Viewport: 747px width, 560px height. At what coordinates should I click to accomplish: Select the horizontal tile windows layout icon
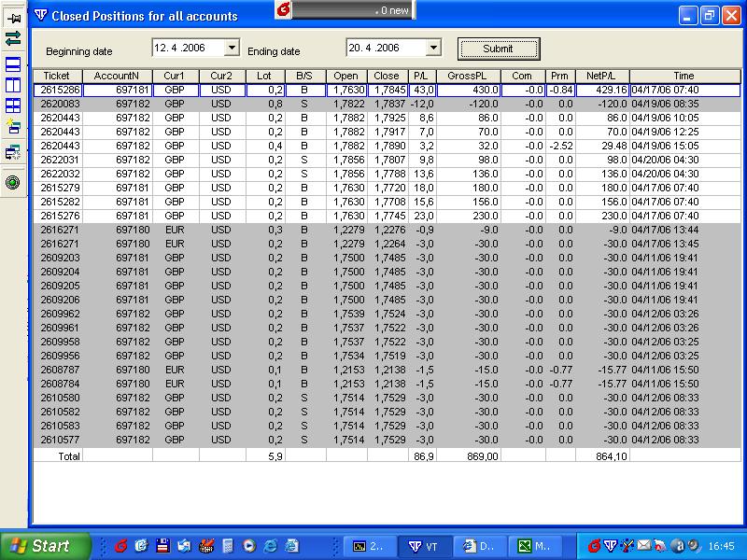(13, 64)
